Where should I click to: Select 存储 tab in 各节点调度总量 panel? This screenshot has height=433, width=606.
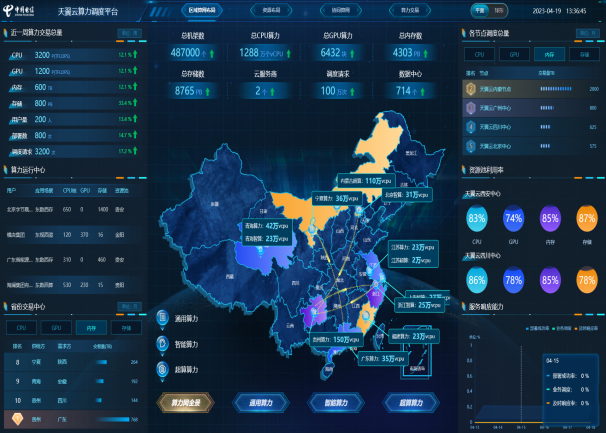[x=584, y=55]
